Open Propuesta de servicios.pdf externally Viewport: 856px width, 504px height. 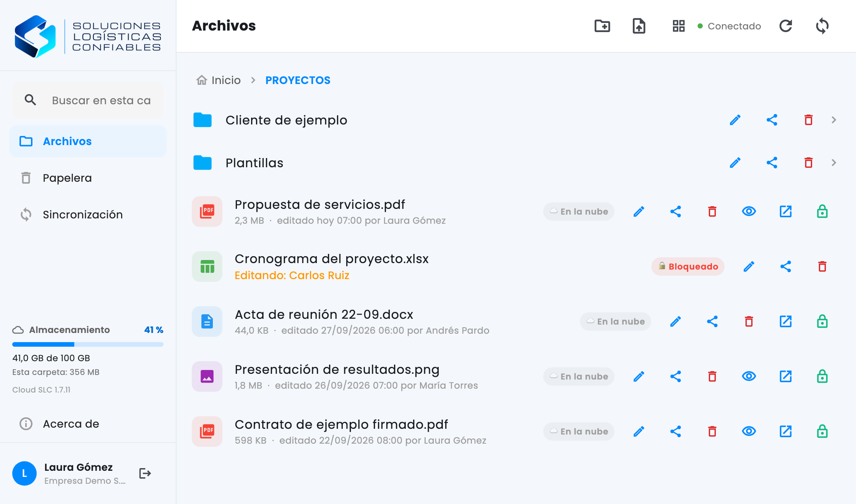(786, 212)
